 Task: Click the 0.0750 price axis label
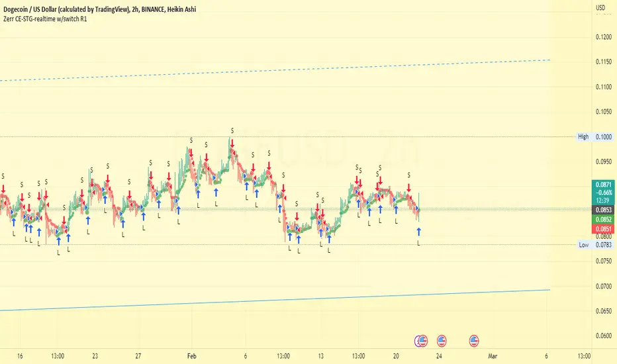coord(604,261)
